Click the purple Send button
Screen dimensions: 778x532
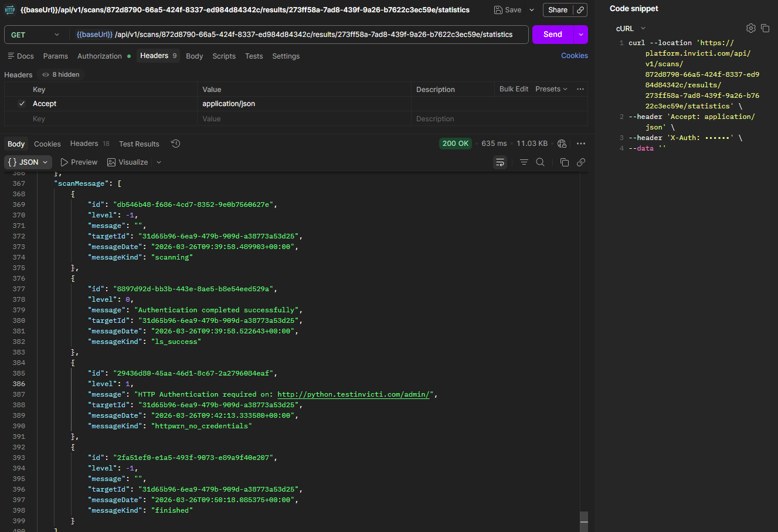pos(552,35)
